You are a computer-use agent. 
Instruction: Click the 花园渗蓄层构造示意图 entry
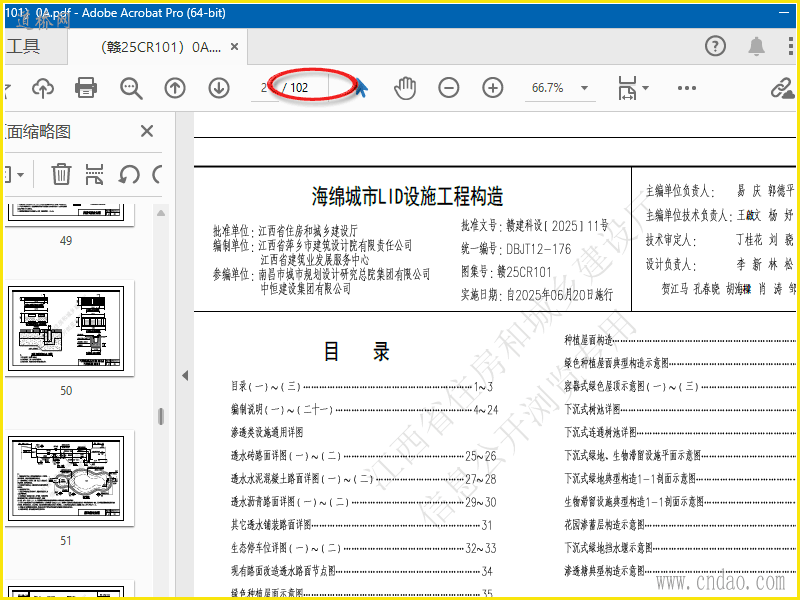tap(680, 525)
